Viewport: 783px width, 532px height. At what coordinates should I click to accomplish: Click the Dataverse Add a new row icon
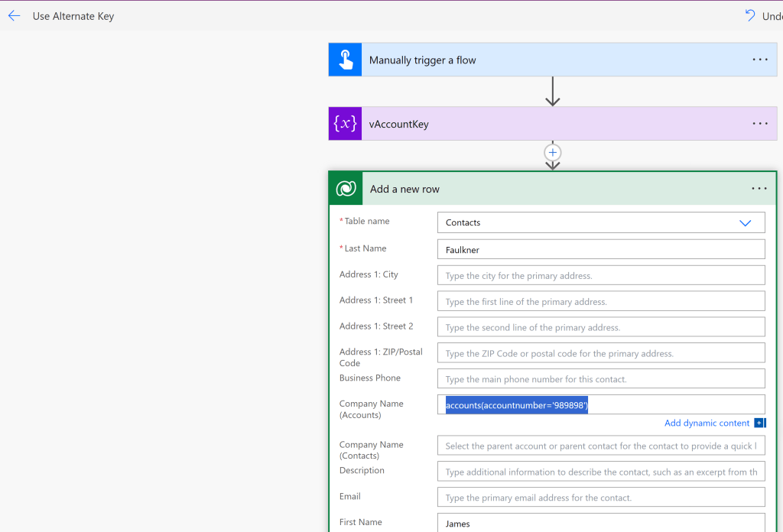tap(346, 189)
